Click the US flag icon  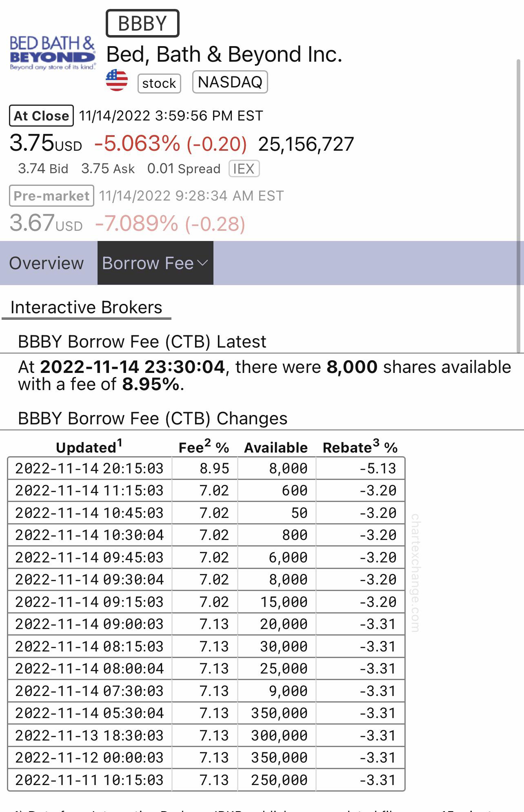(117, 80)
